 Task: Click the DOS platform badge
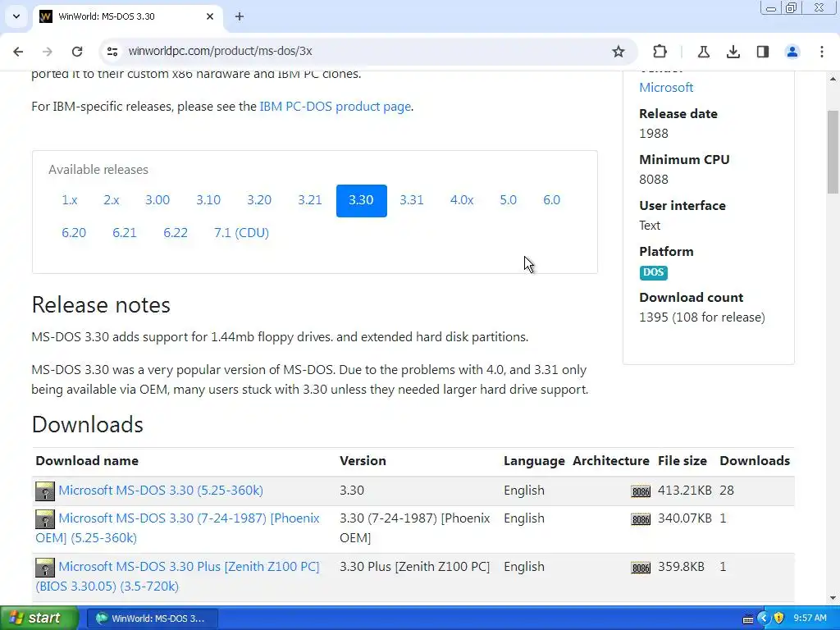[x=653, y=272]
